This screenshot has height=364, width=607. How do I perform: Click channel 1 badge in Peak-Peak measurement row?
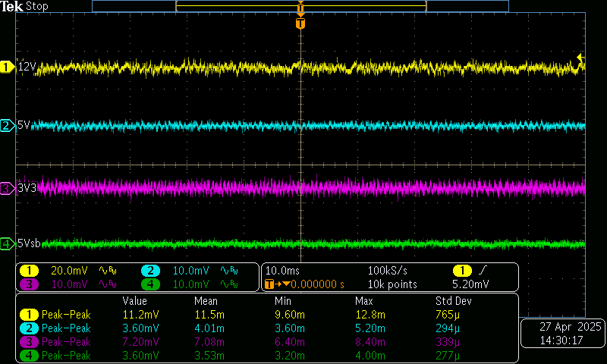click(29, 315)
